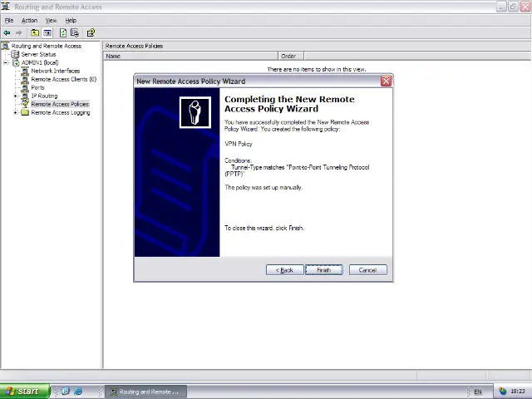Open the Windows Start menu
The width and height of the screenshot is (532, 399).
[x=24, y=392]
